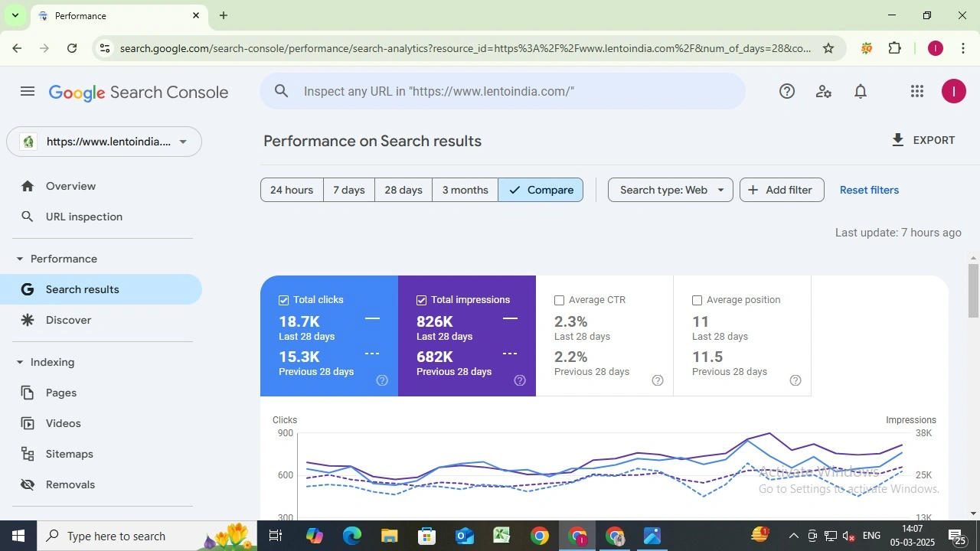Click the Total clicks help icon
This screenshot has height=551, width=980.
pyautogui.click(x=382, y=380)
